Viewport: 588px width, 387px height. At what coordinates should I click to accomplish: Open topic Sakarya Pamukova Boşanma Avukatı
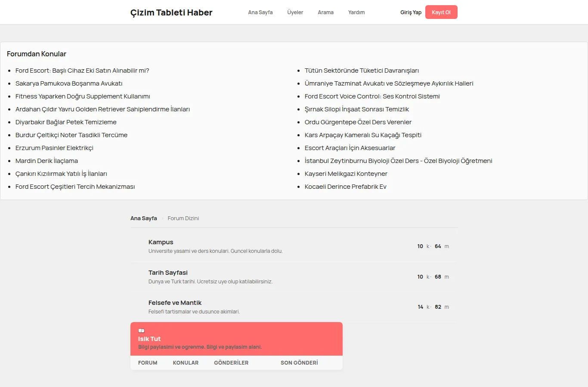pyautogui.click(x=69, y=83)
